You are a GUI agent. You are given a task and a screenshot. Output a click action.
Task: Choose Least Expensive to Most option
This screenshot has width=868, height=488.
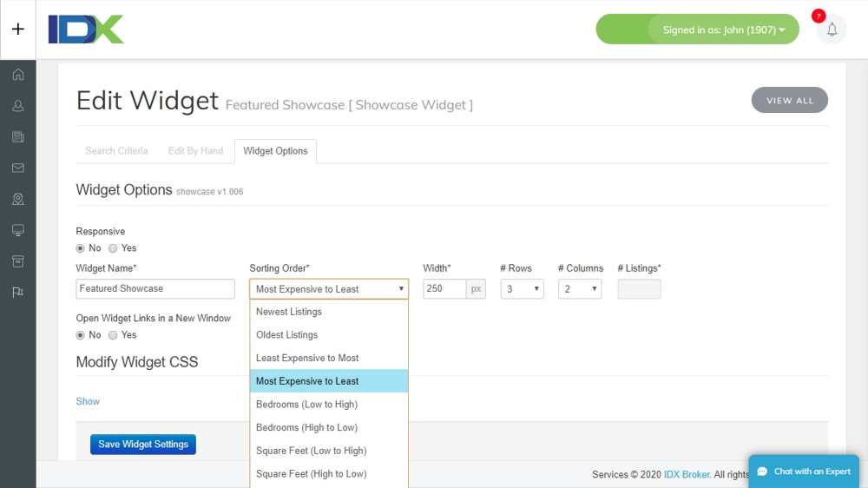[x=307, y=358]
